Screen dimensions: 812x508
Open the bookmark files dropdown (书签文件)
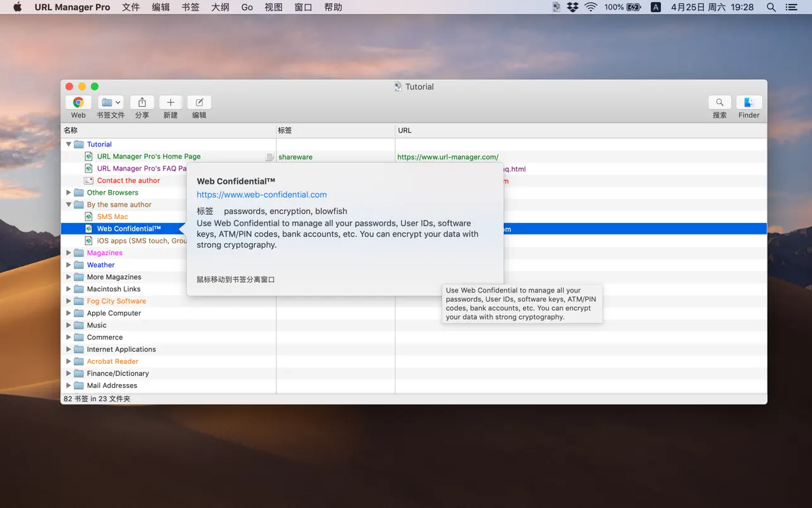click(x=111, y=102)
